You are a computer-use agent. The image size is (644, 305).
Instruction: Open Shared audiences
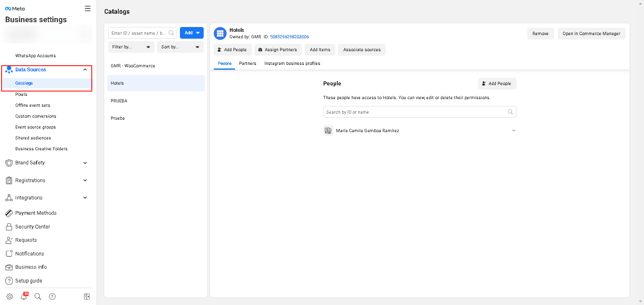33,138
